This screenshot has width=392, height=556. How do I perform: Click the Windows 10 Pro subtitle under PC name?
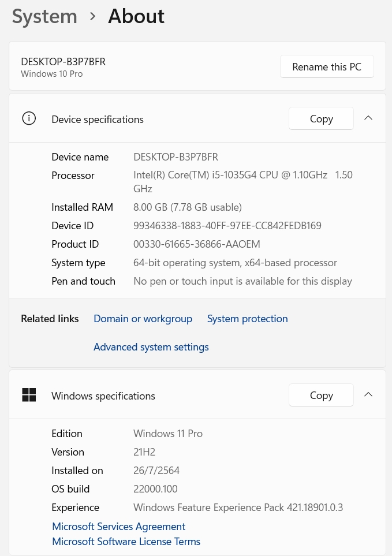pyautogui.click(x=52, y=74)
